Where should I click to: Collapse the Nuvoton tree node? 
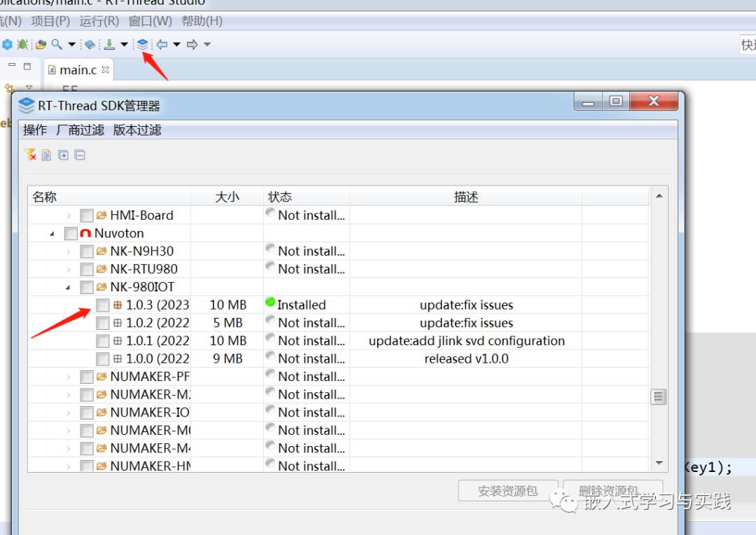pos(52,233)
